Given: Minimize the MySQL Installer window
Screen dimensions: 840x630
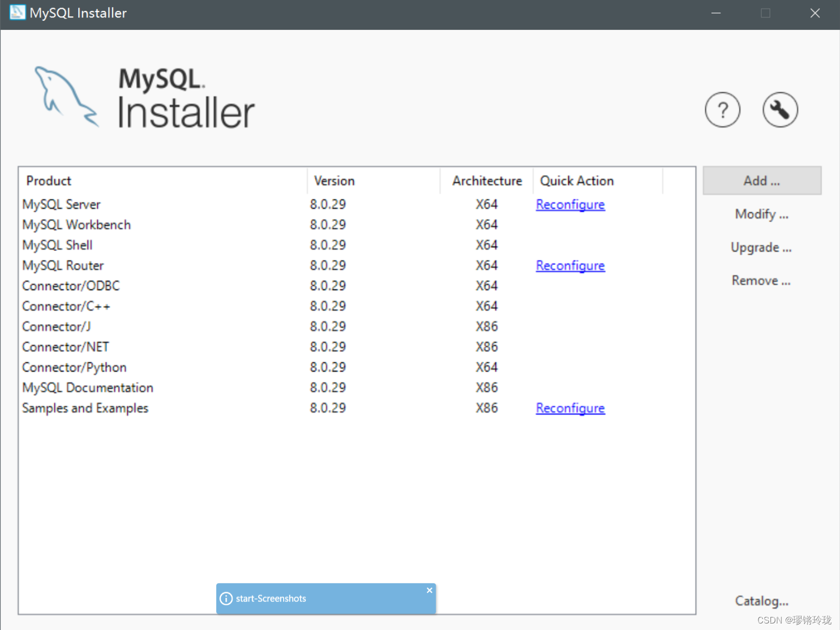Looking at the screenshot, I should tap(716, 13).
